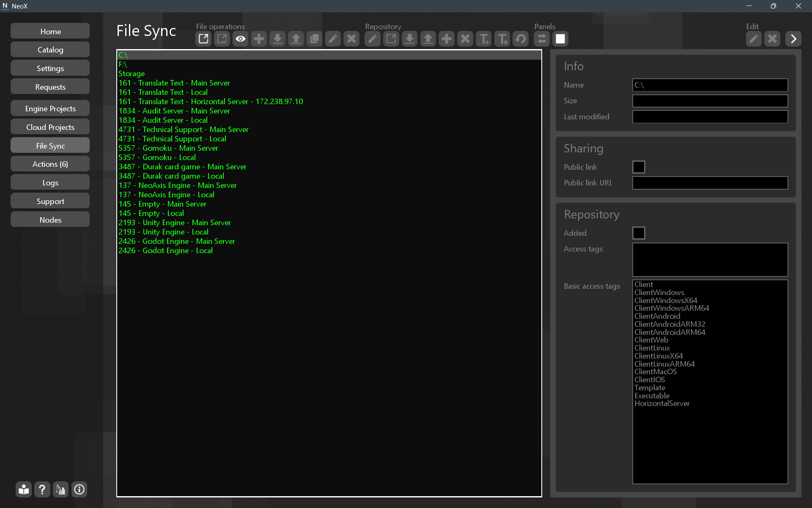Click the circled info icon at bottom
Image resolution: width=812 pixels, height=508 pixels.
(x=80, y=490)
